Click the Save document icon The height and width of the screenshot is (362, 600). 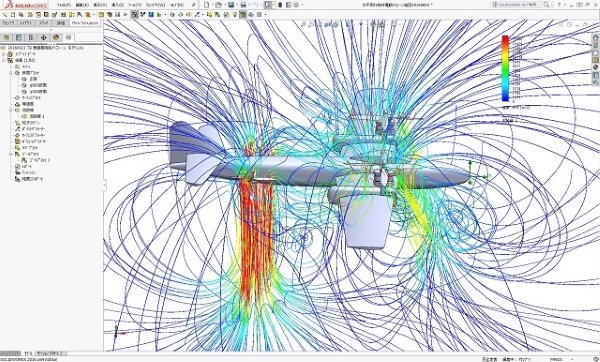tap(231, 5)
